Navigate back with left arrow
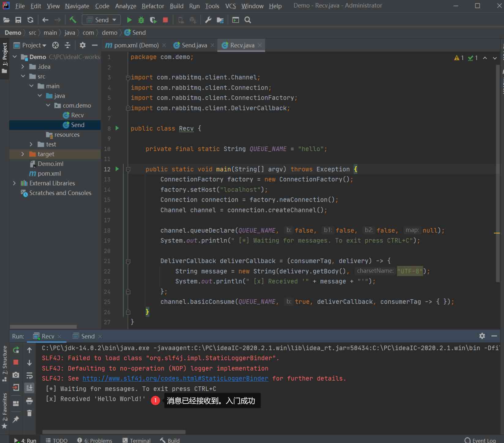This screenshot has width=504, height=443. click(45, 20)
